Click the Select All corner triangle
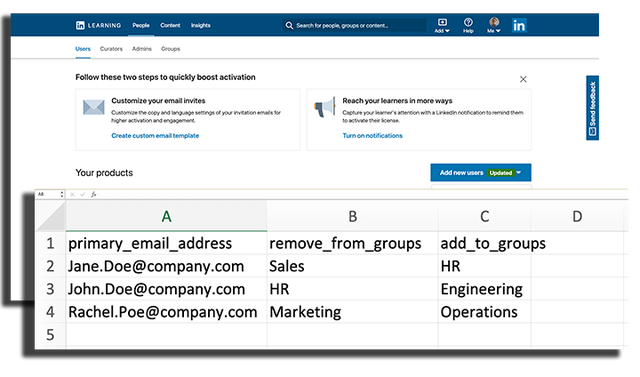The height and width of the screenshot is (377, 640). 51,216
